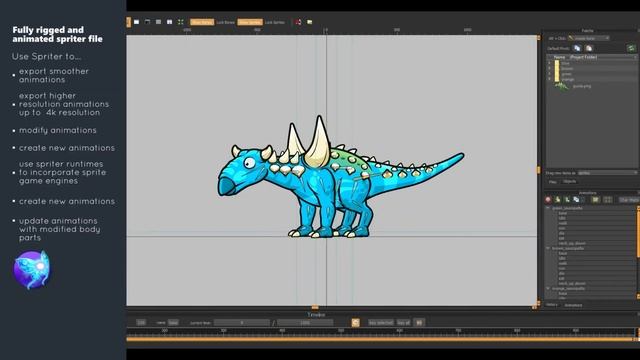Toggle the Show Bones button

(202, 22)
